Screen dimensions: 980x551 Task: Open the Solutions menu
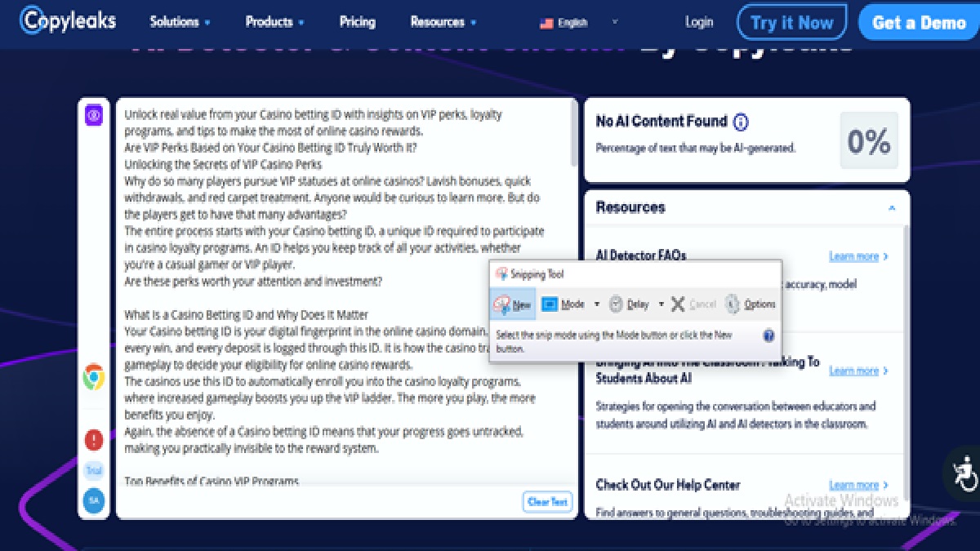[x=180, y=22]
